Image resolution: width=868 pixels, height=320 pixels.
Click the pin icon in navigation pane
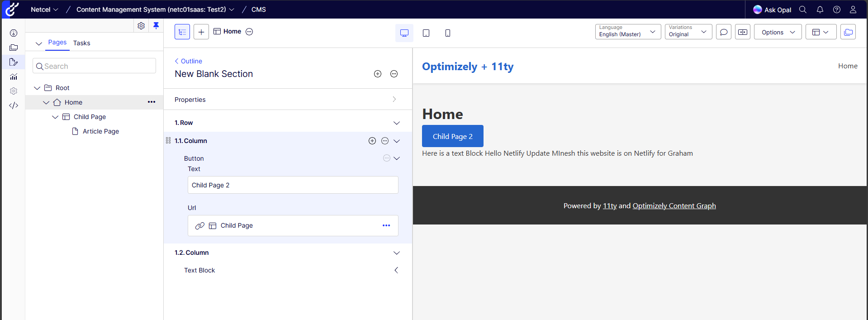coord(156,26)
